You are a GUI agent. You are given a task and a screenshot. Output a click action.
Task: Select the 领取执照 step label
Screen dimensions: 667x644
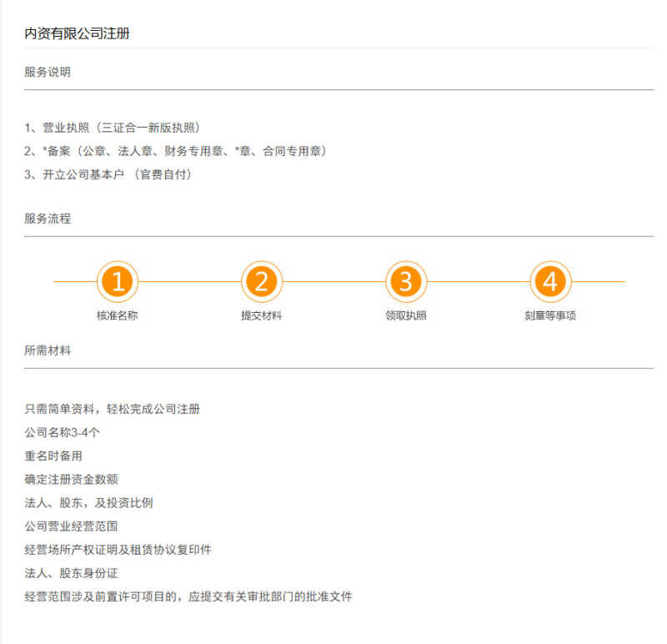406,316
